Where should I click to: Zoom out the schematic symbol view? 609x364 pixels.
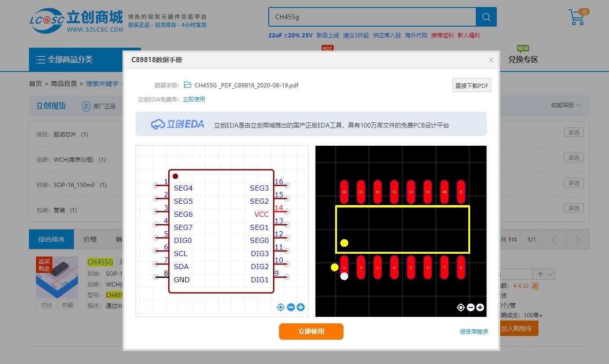point(291,307)
